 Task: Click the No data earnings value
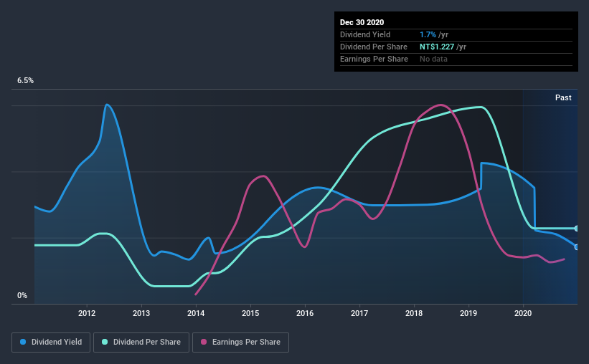coord(433,59)
